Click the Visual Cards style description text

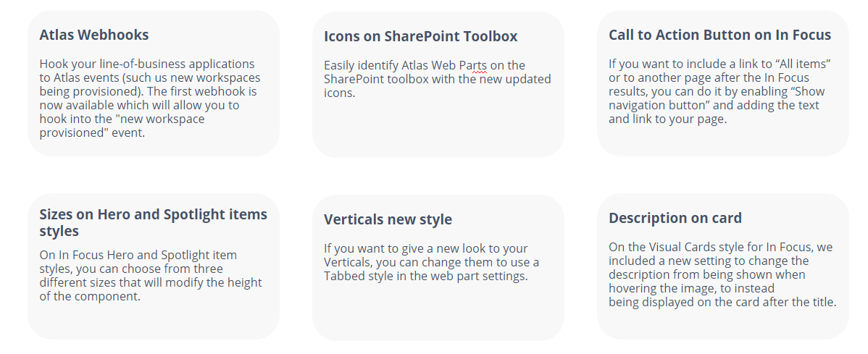722,274
